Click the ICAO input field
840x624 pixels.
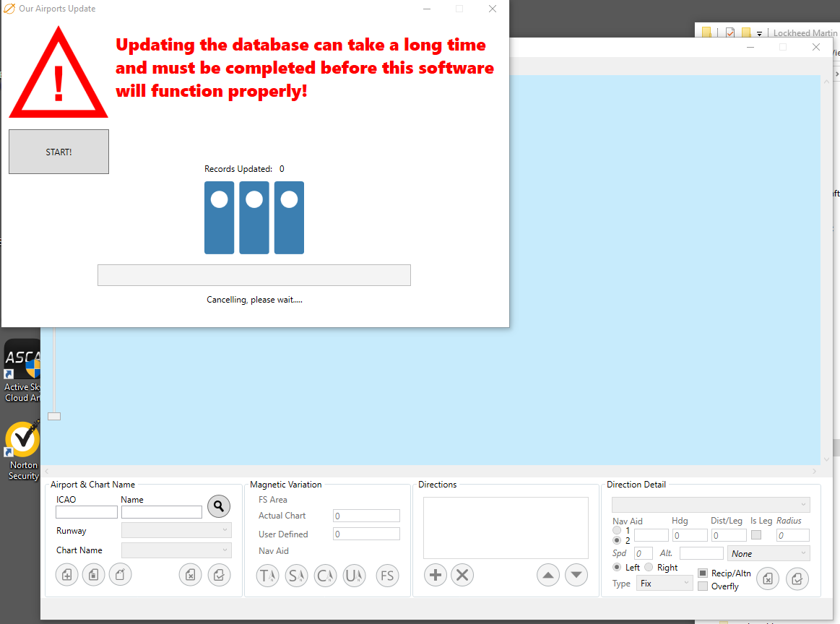click(x=87, y=512)
